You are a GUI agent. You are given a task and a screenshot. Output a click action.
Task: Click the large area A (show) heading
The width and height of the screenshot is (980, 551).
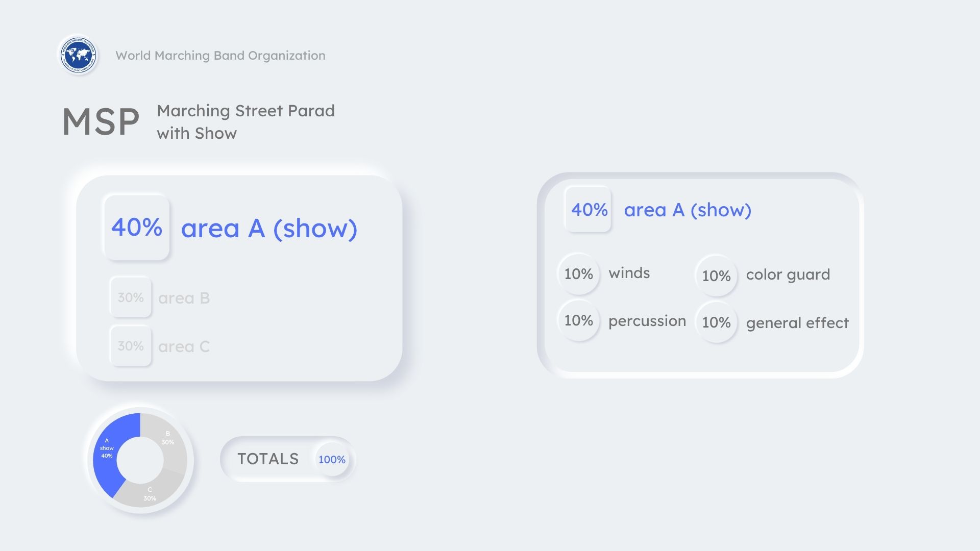click(x=269, y=229)
